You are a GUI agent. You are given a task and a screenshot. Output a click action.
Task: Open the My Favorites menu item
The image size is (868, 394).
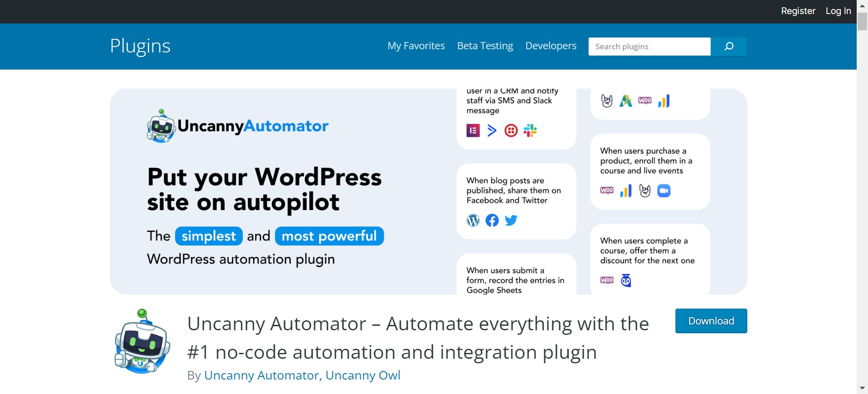[416, 46]
